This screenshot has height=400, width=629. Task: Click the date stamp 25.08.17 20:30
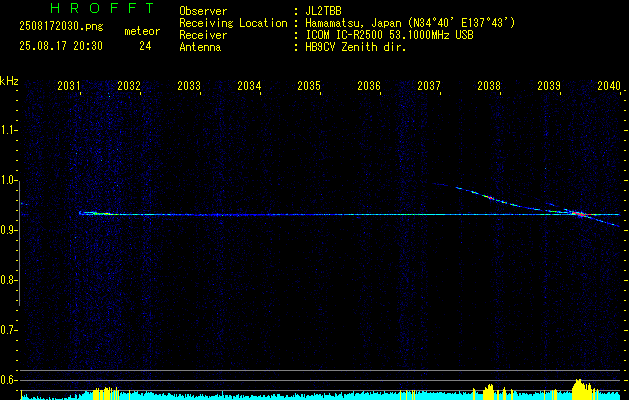click(61, 46)
